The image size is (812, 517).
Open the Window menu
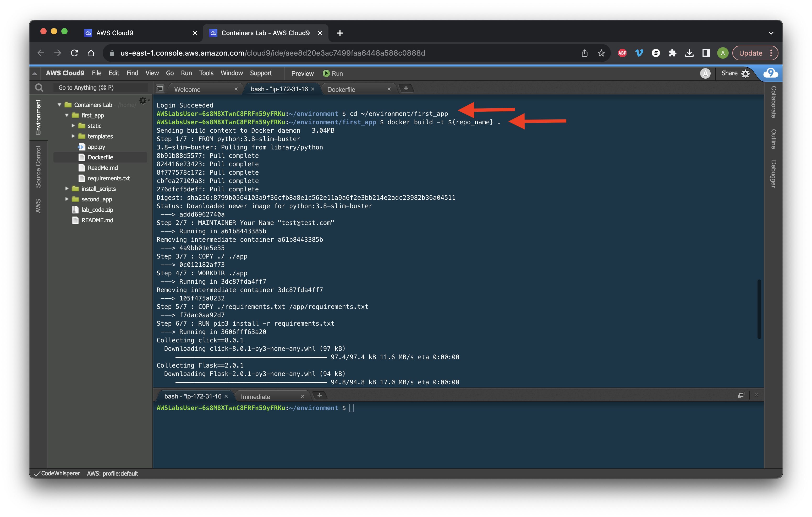(231, 73)
